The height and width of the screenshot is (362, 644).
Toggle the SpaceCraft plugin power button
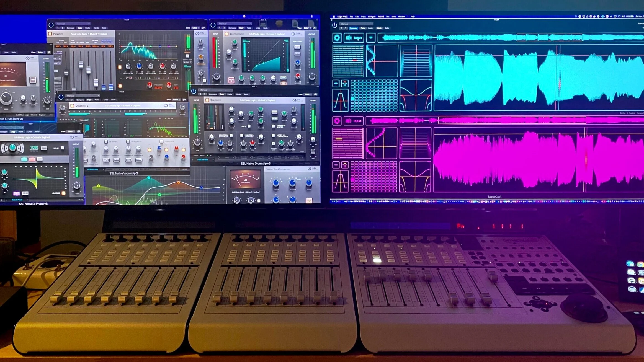tap(334, 25)
